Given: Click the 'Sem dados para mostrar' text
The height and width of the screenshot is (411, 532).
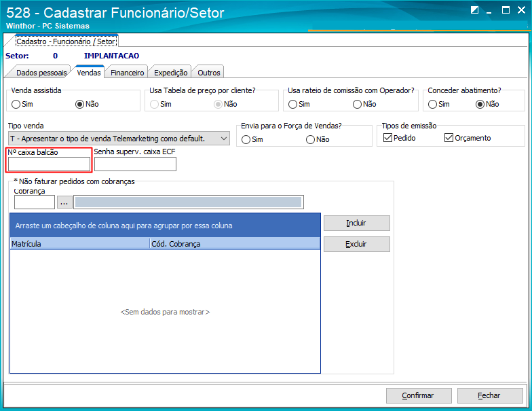Looking at the screenshot, I should (x=166, y=312).
